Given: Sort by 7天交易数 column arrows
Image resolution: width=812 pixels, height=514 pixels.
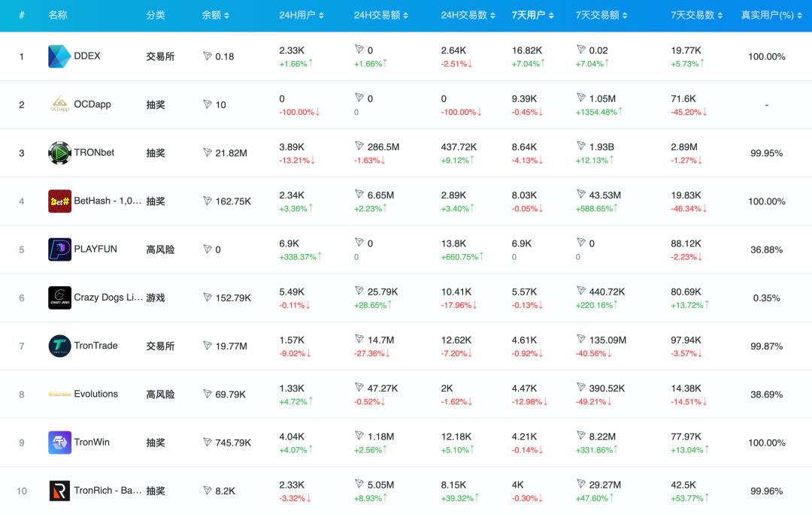Looking at the screenshot, I should click(720, 16).
